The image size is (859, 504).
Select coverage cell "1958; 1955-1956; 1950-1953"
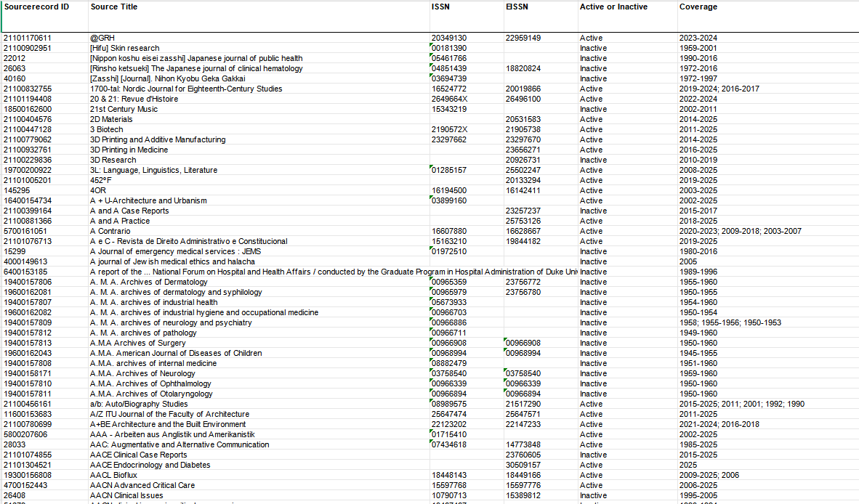pyautogui.click(x=730, y=322)
